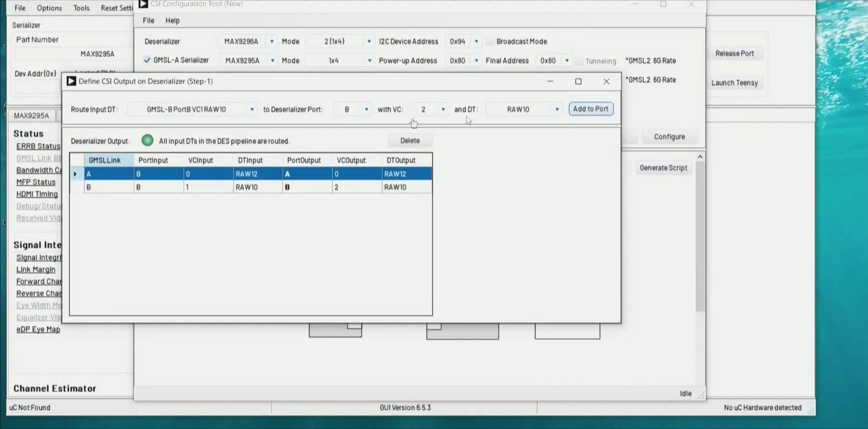Image resolution: width=868 pixels, height=429 pixels.
Task: Select the row indicator arrow of row A
Action: (x=75, y=174)
